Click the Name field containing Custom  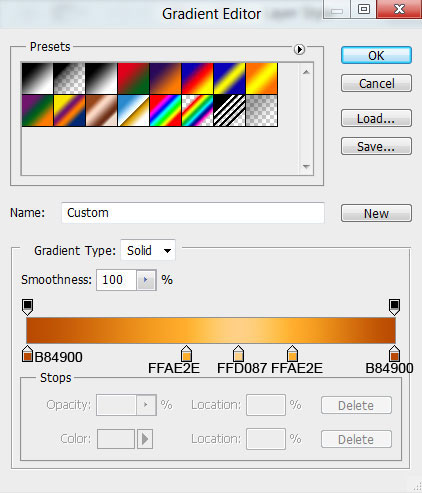point(193,213)
